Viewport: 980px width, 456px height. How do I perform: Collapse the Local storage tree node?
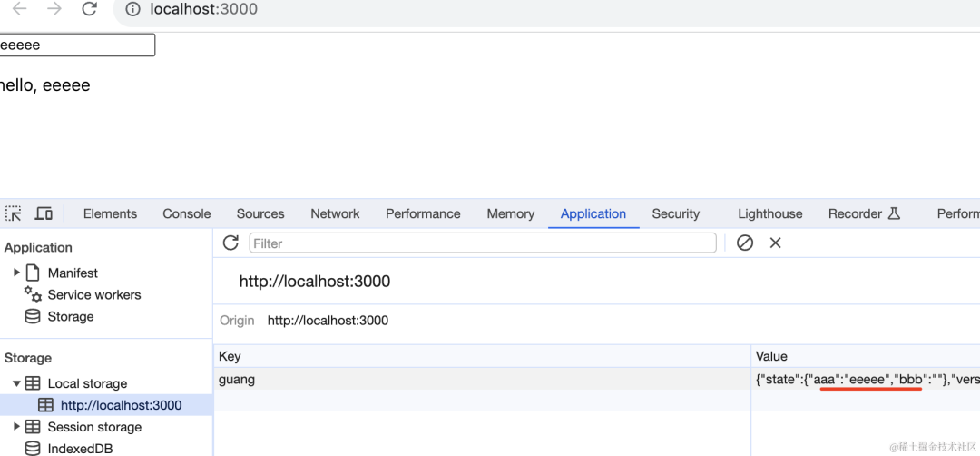click(17, 383)
